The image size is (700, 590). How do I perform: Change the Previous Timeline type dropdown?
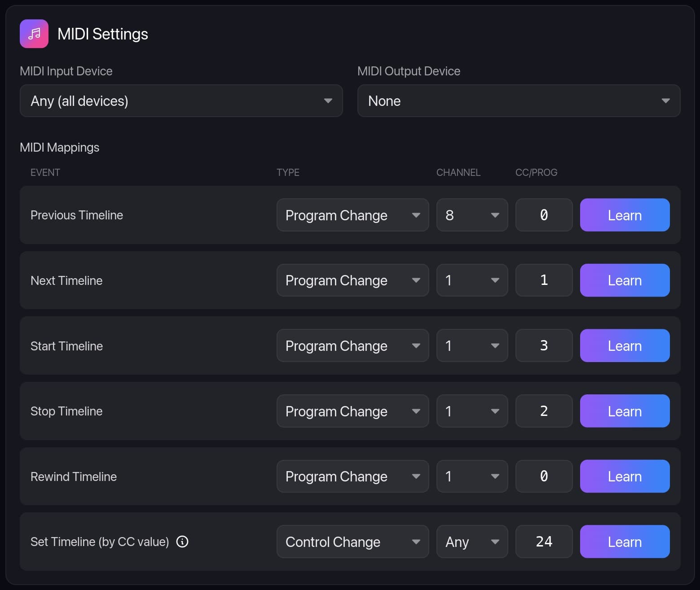[x=353, y=215]
